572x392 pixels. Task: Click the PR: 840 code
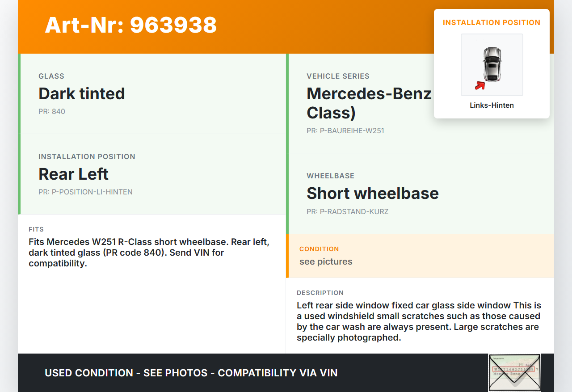point(52,111)
